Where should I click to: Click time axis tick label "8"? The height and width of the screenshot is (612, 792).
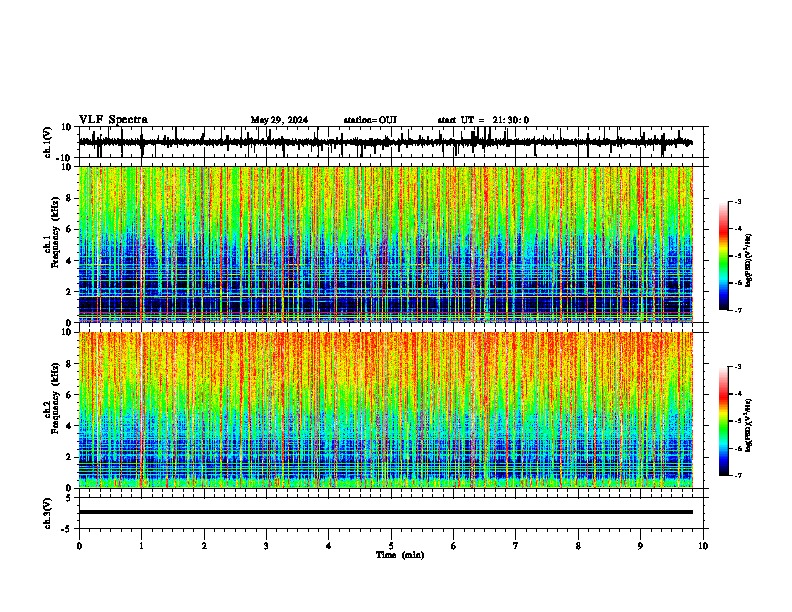(578, 546)
